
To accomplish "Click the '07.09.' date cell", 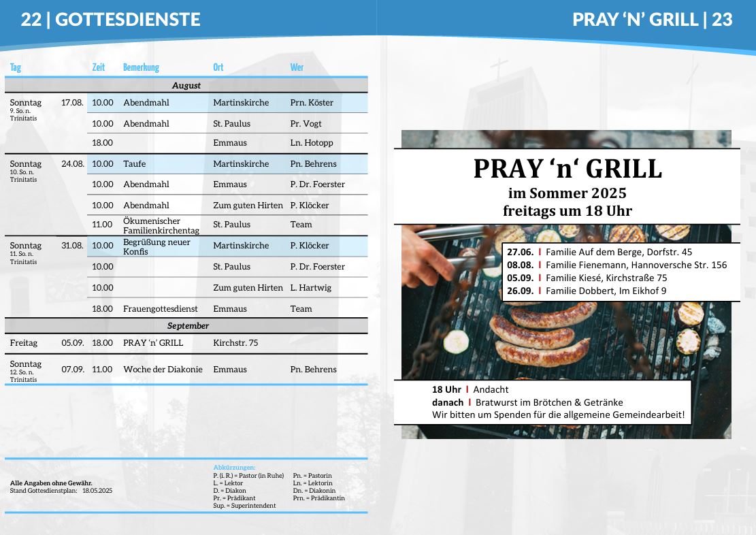I will pos(72,369).
